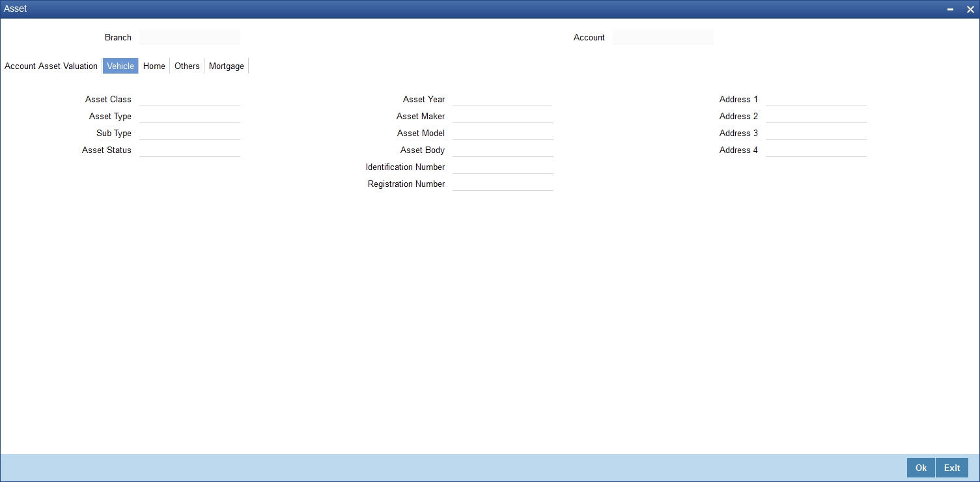Click the 'Asset' window title text
Image resolution: width=980 pixels, height=482 pixels.
click(16, 8)
